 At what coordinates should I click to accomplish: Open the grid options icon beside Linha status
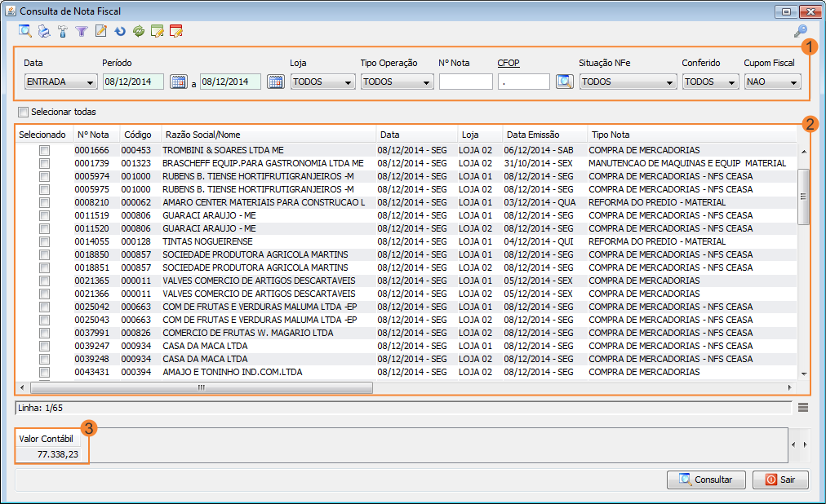[803, 407]
